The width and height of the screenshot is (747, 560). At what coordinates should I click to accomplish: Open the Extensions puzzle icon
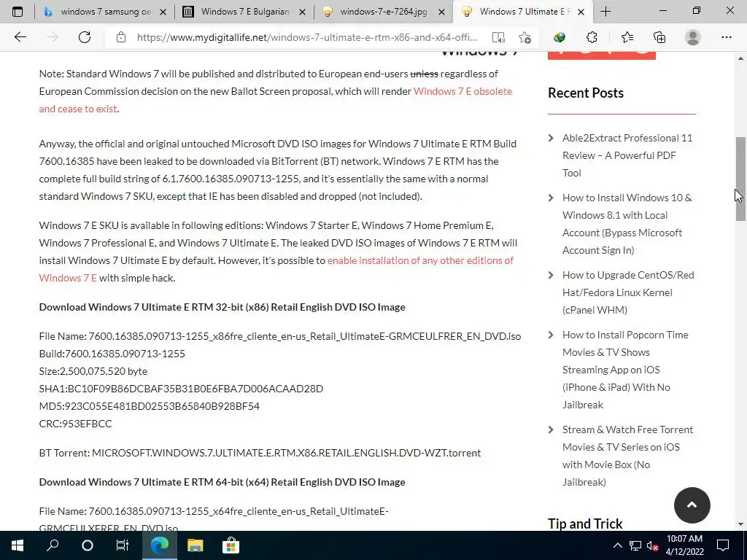(x=592, y=37)
